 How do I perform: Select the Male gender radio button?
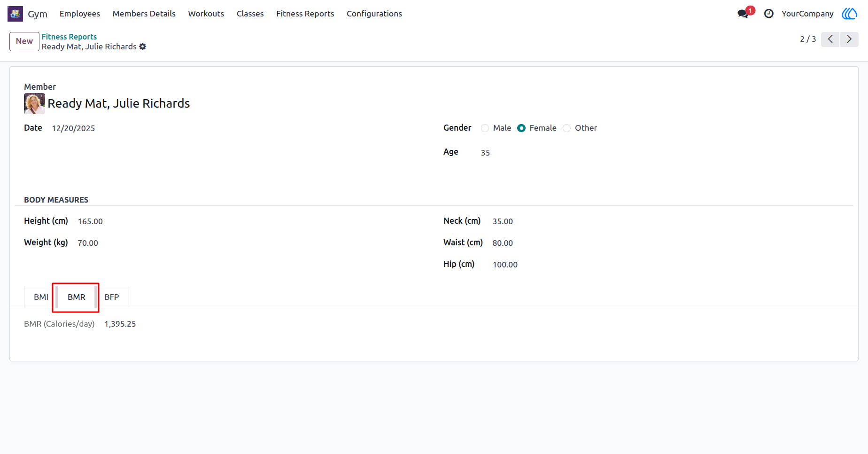[x=485, y=128]
